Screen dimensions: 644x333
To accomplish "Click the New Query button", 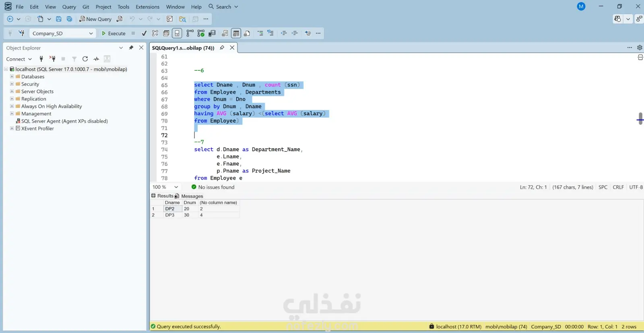I will click(x=95, y=19).
